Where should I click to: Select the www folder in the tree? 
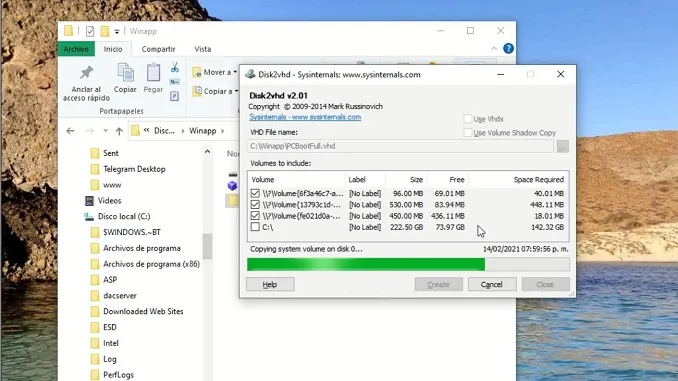coord(112,185)
